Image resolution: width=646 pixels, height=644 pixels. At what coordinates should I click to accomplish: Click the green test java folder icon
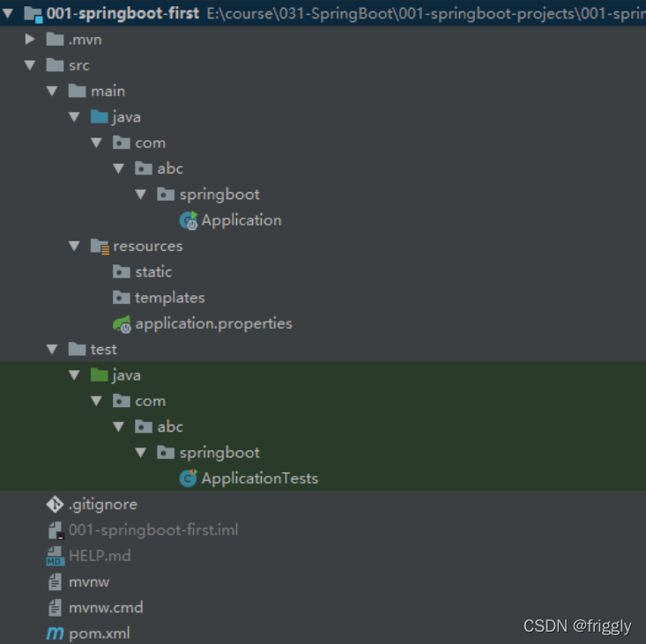coord(100,374)
